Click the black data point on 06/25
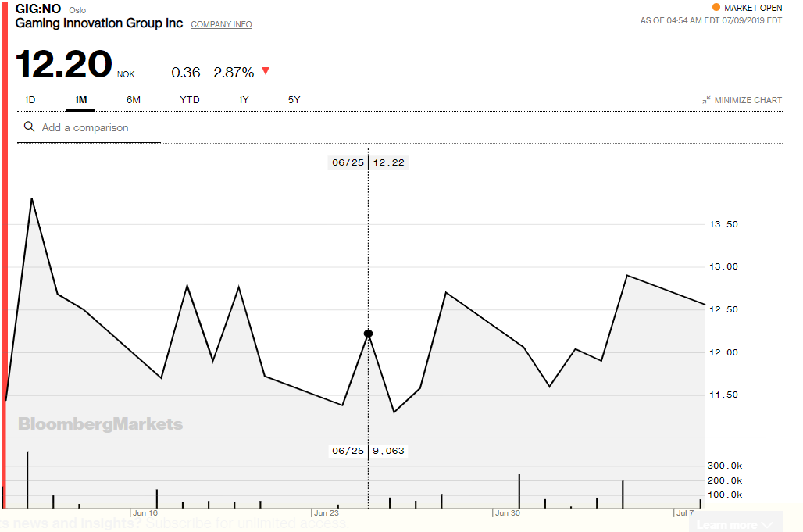 (368, 334)
